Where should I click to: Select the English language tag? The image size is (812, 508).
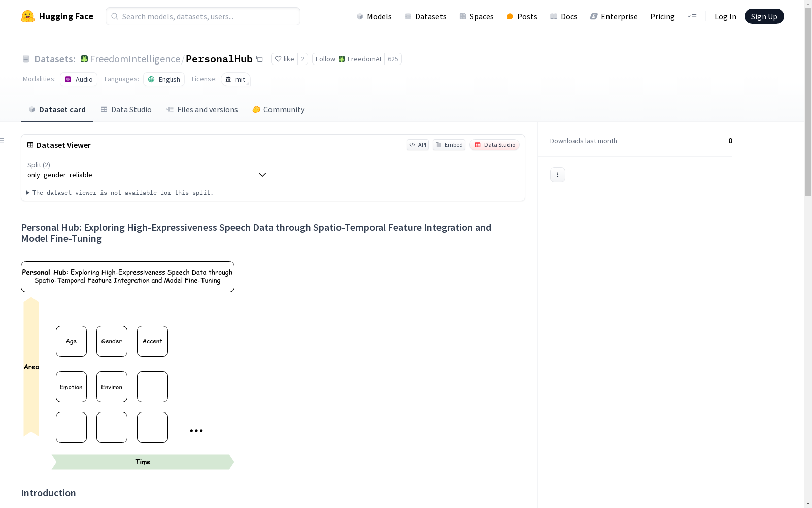(x=164, y=79)
